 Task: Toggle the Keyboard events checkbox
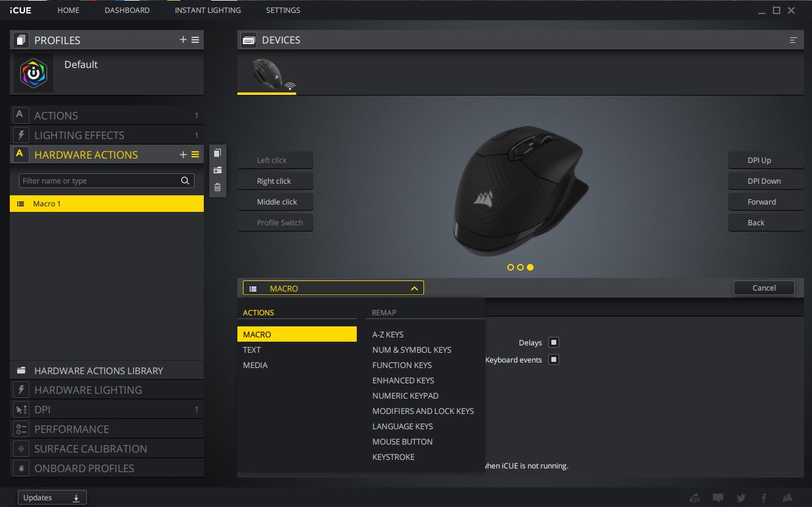click(554, 359)
